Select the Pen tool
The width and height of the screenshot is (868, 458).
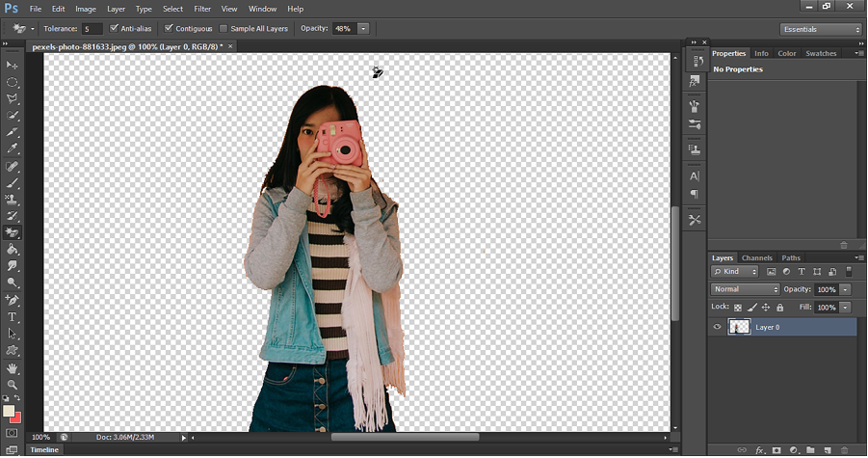coord(12,300)
